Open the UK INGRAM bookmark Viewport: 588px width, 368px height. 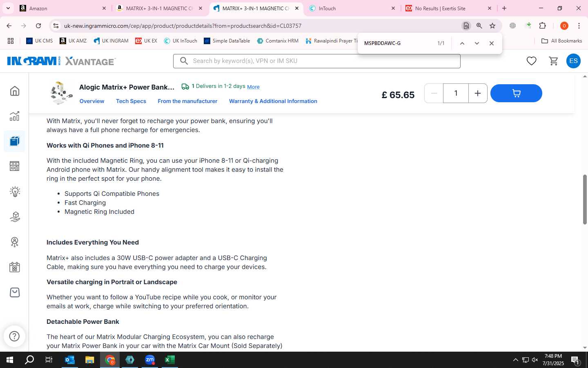111,41
